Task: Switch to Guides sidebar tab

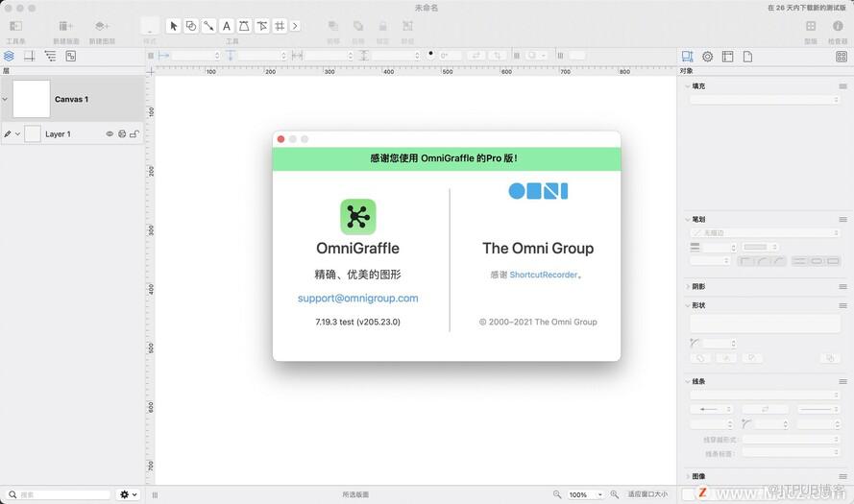Action: tap(30, 56)
